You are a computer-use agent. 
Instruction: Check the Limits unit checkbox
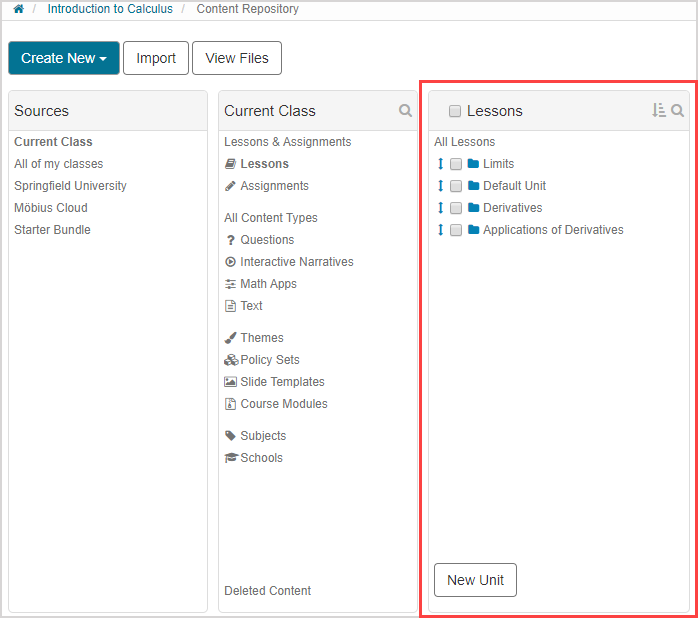click(456, 164)
